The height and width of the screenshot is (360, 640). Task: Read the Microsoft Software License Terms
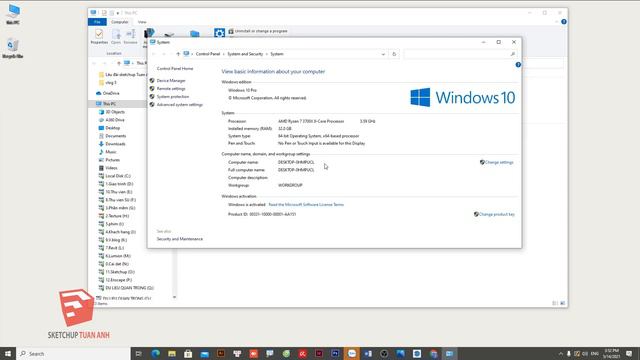306,204
